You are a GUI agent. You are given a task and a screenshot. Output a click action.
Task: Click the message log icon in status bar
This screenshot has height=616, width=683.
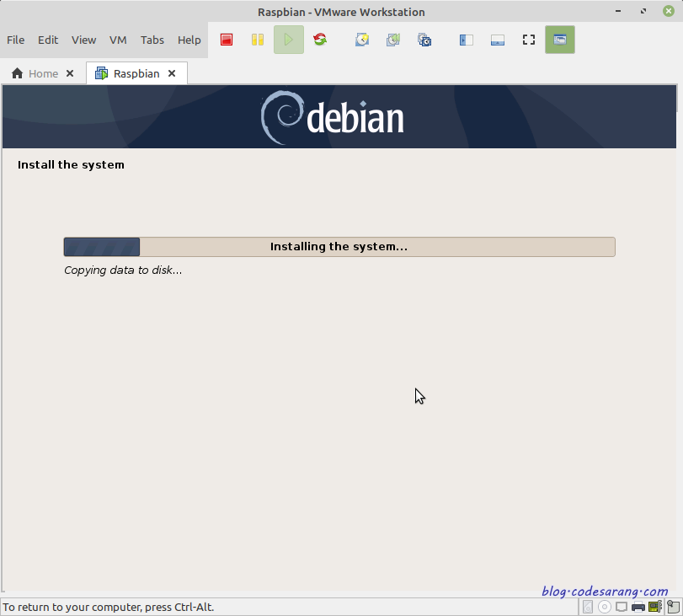(x=674, y=607)
